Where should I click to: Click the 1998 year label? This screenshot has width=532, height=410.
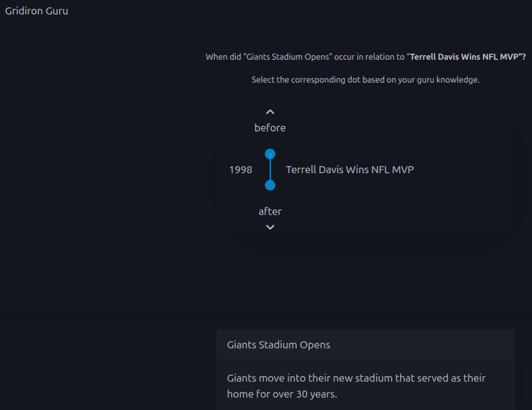point(241,170)
